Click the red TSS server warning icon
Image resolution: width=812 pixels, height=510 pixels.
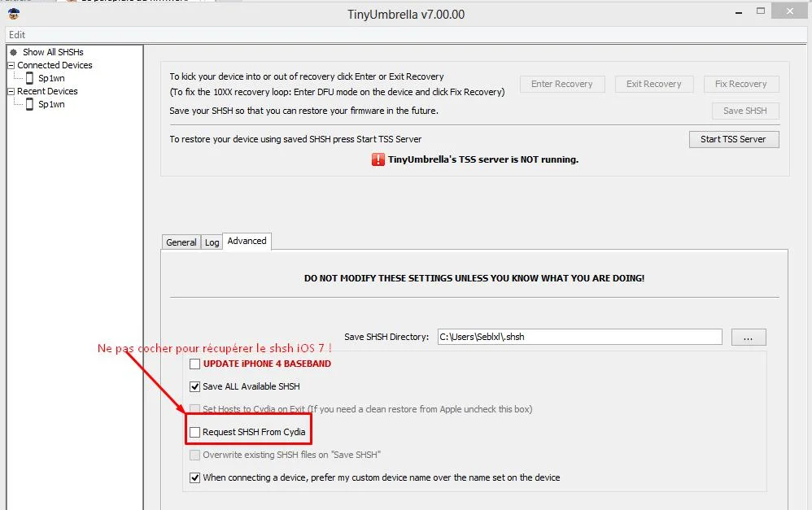coord(378,159)
